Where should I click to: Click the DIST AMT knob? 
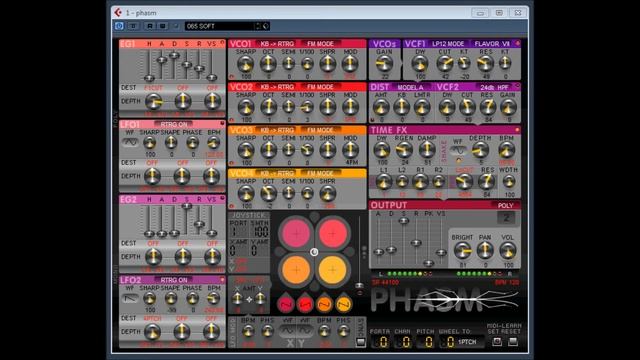(x=381, y=107)
